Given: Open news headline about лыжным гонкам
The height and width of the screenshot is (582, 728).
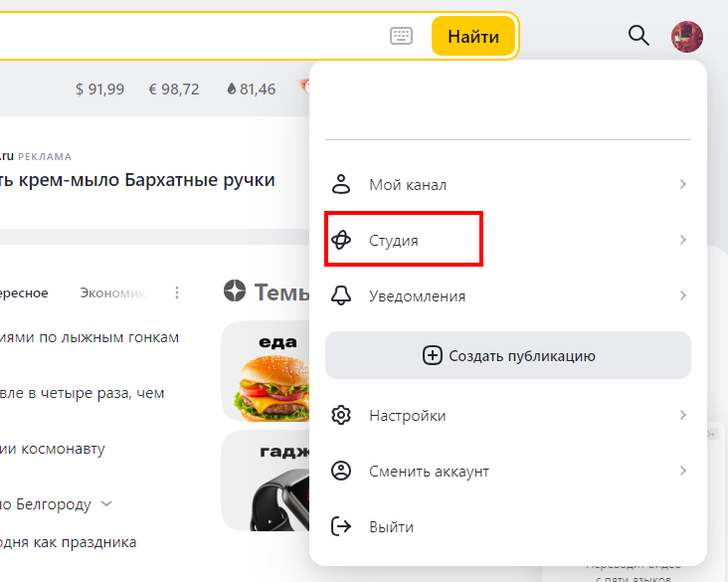Looking at the screenshot, I should click(x=90, y=337).
